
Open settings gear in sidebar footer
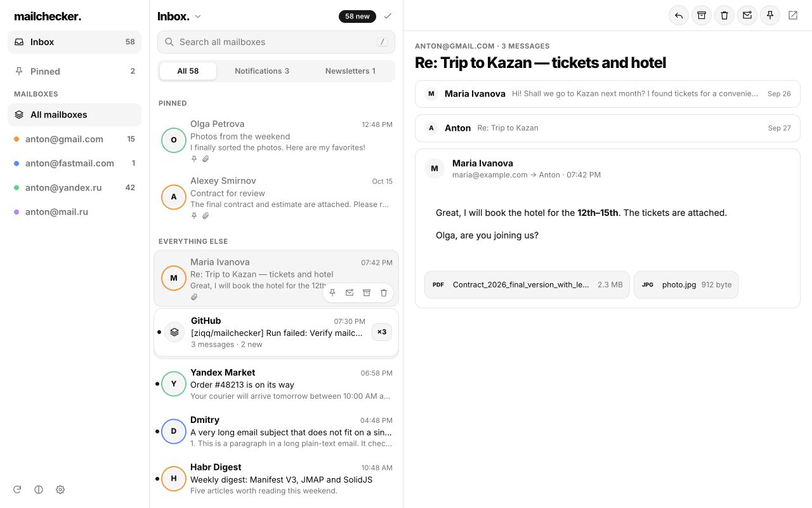point(60,490)
